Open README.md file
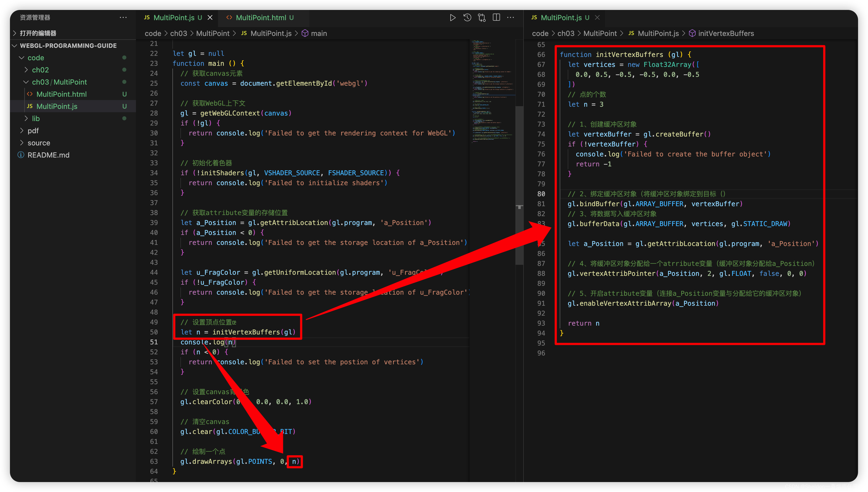This screenshot has height=492, width=868. (48, 155)
